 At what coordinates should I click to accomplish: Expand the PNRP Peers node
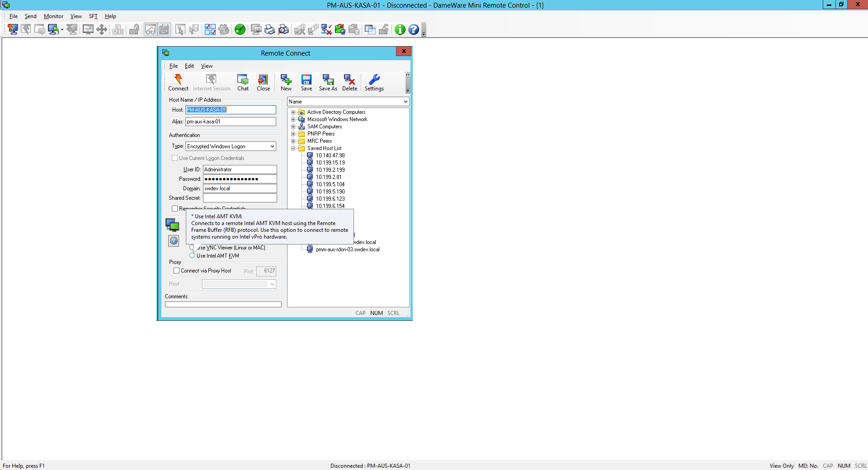tap(293, 134)
